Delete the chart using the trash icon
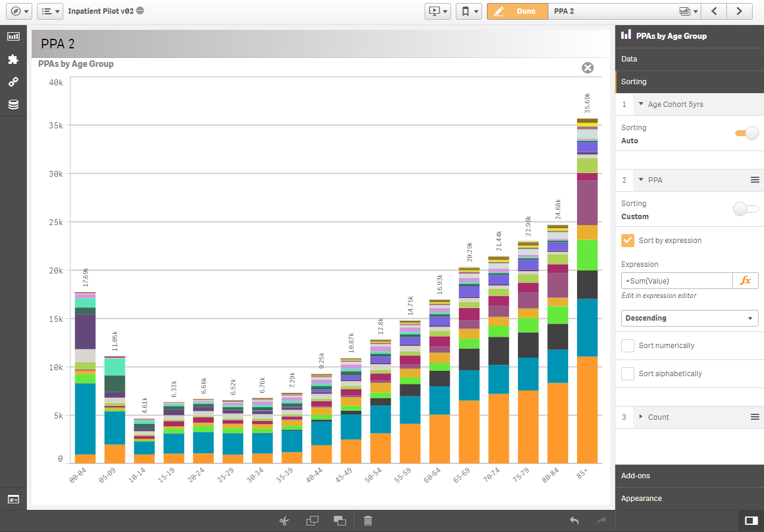The width and height of the screenshot is (764, 532). [367, 520]
